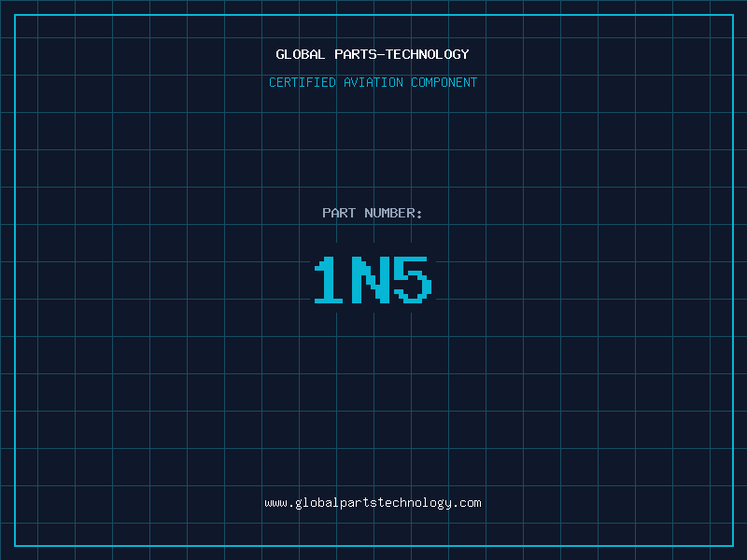The image size is (747, 560).
Task: Click the word COMPONENT in the subtitle
Action: [444, 83]
